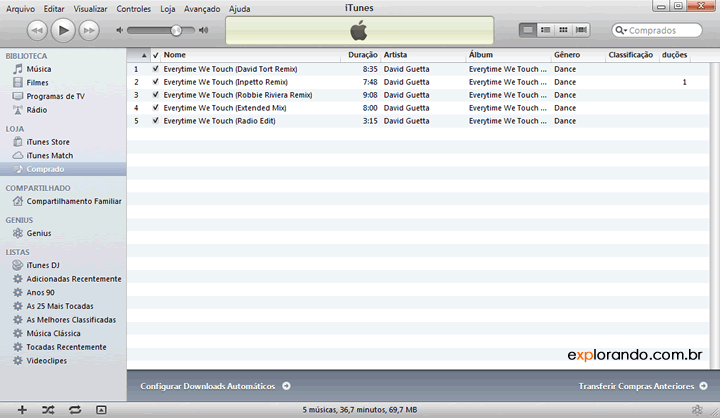Open the Arquivo menu
Image resolution: width=720 pixels, height=418 pixels.
coord(20,9)
